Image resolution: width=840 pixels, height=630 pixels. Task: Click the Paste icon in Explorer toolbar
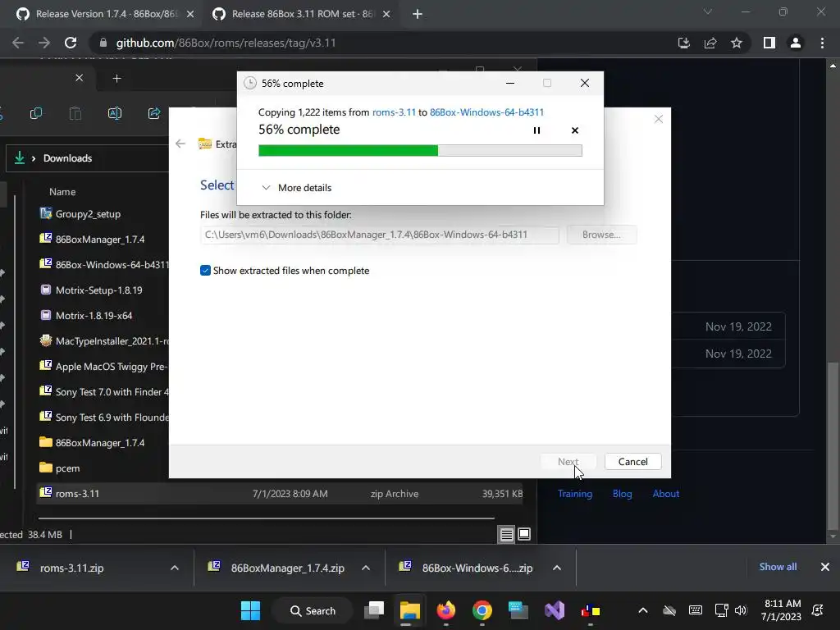(75, 113)
